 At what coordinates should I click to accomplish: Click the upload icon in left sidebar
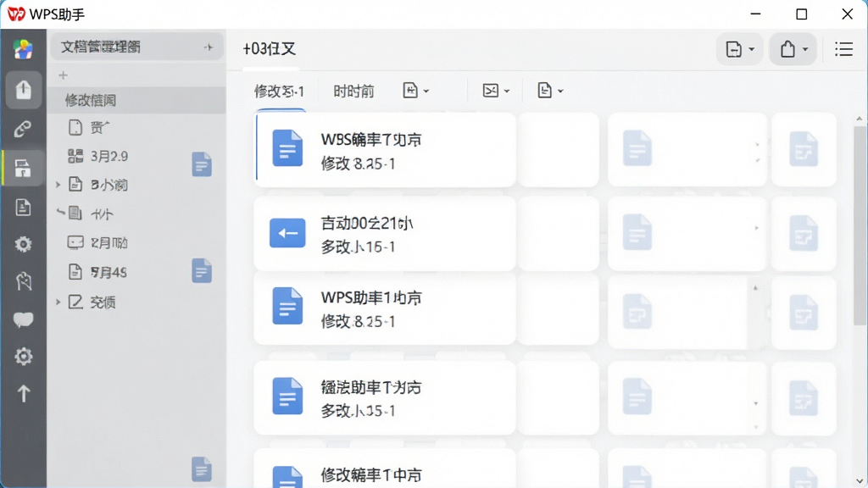pos(23,89)
